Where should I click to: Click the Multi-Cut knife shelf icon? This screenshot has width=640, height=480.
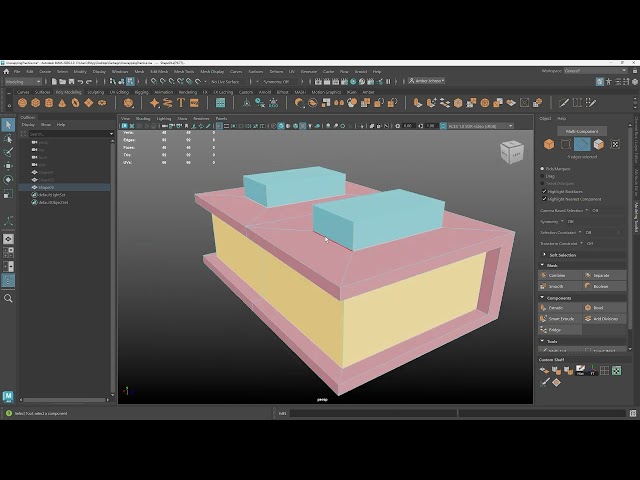coord(564,103)
